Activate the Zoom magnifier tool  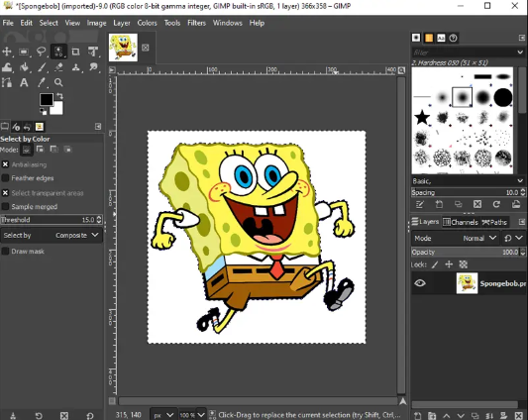pyautogui.click(x=58, y=82)
